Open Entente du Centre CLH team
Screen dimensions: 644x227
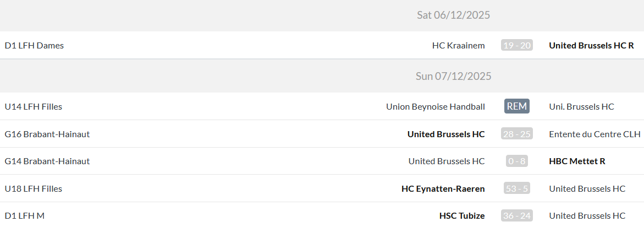[595, 134]
